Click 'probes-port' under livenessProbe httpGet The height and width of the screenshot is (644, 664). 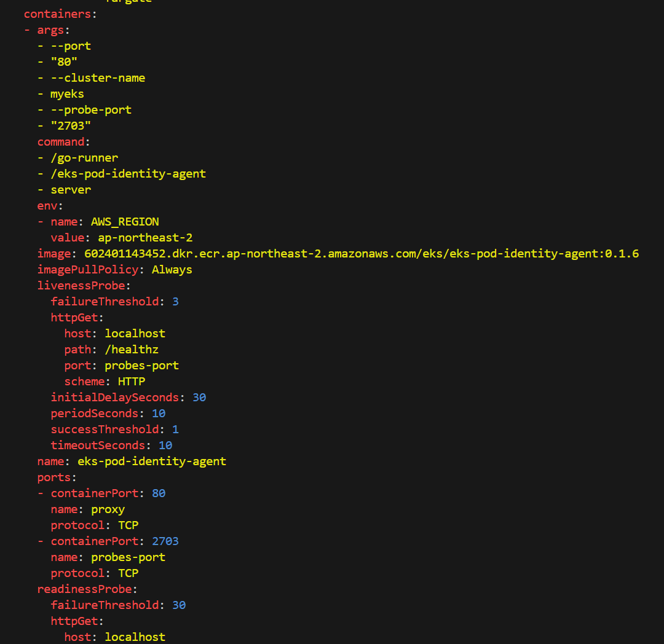click(142, 366)
